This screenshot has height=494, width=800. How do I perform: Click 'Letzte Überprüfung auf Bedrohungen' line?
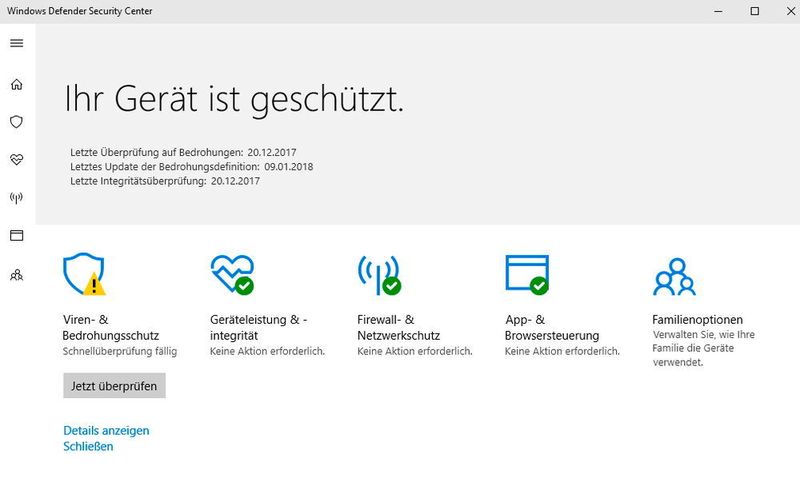click(x=183, y=152)
